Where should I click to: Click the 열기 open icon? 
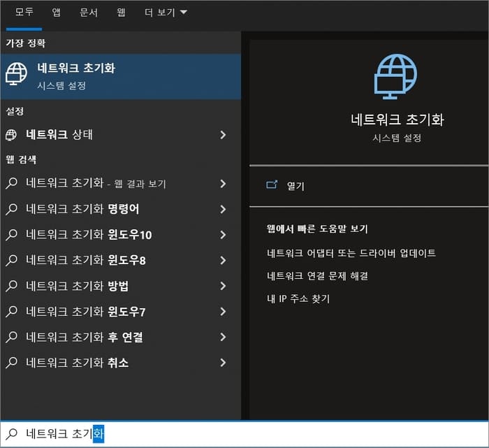(x=272, y=185)
